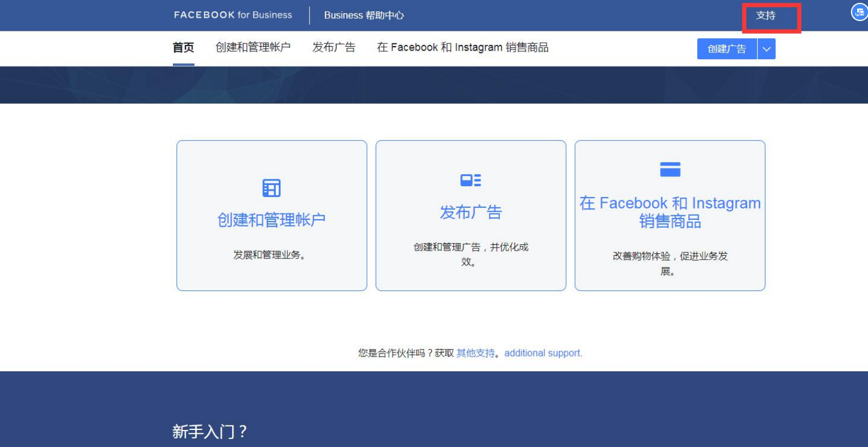Open the 发布广告 card title
Viewport: 868px width, 447px height.
pyautogui.click(x=471, y=212)
